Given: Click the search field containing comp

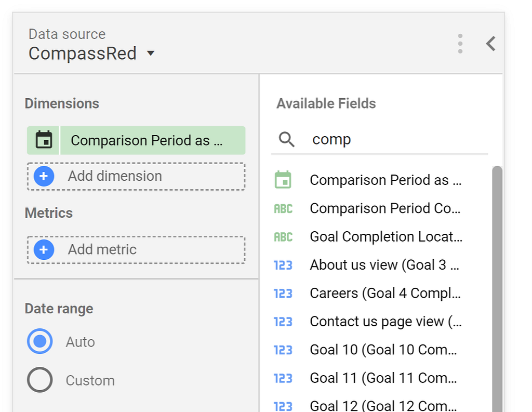Looking at the screenshot, I should point(379,139).
